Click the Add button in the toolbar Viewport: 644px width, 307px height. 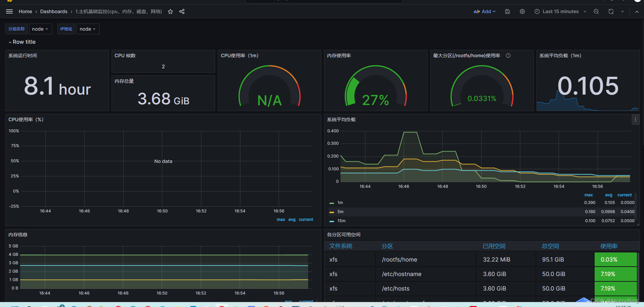(484, 11)
